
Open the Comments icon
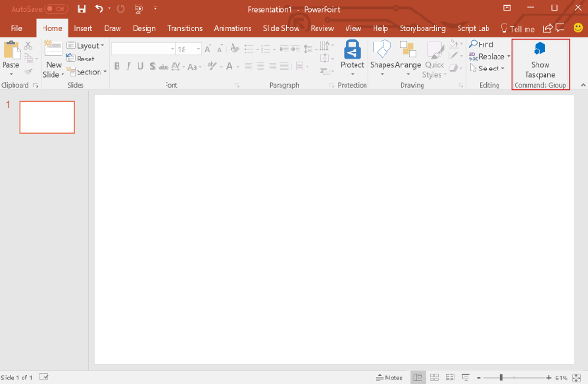point(560,28)
